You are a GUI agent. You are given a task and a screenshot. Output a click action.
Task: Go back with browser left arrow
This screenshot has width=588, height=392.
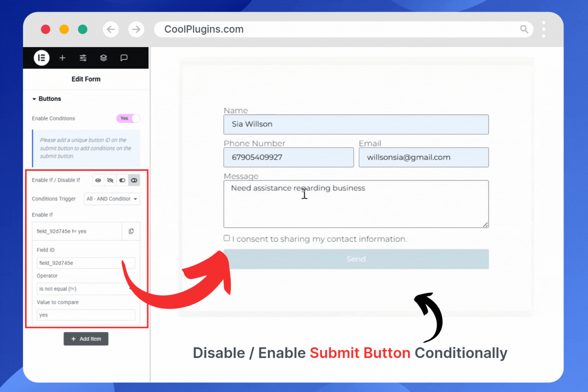[x=111, y=29]
